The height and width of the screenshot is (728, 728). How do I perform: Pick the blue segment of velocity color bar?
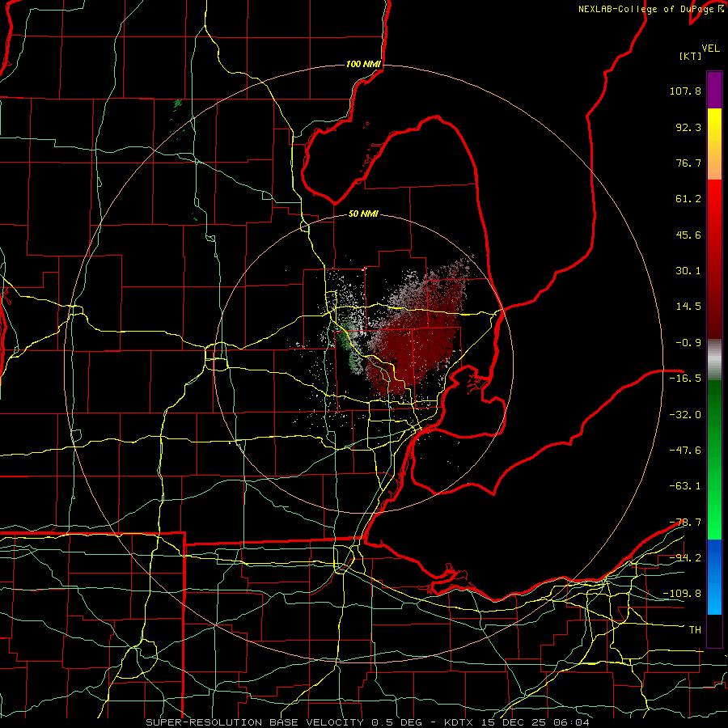[714, 577]
